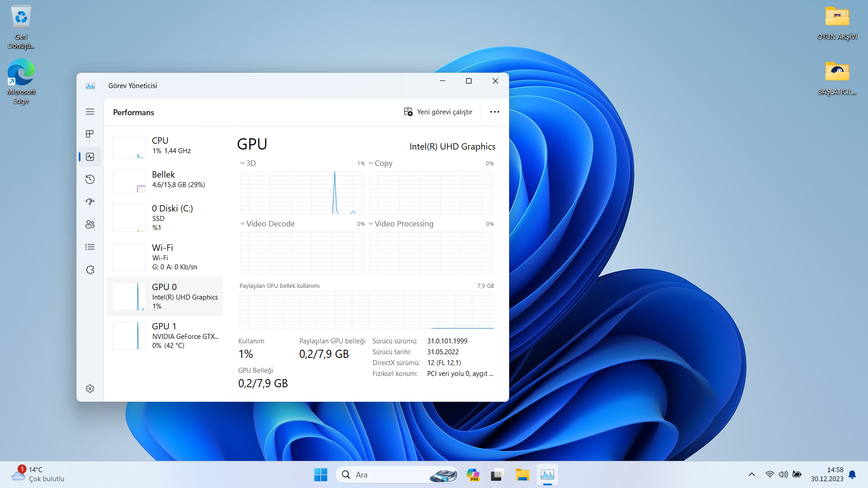Expand the Video Decode engine dropdown
868x488 pixels.
267,224
